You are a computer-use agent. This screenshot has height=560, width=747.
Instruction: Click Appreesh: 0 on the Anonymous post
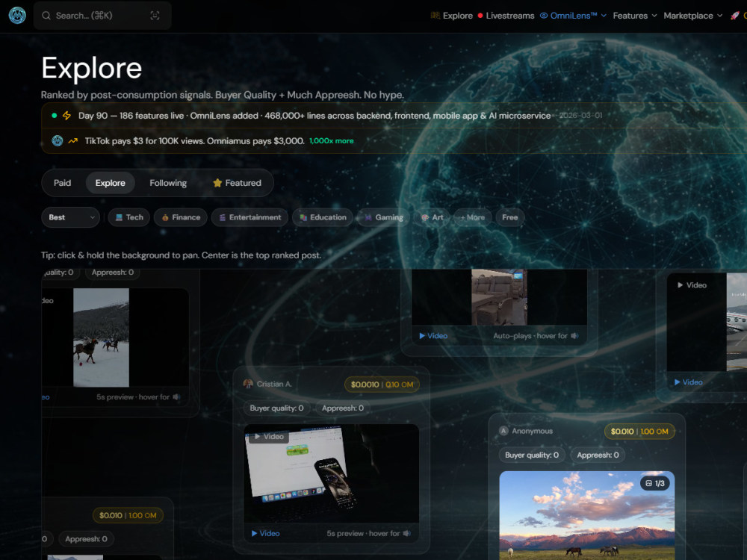pyautogui.click(x=598, y=455)
